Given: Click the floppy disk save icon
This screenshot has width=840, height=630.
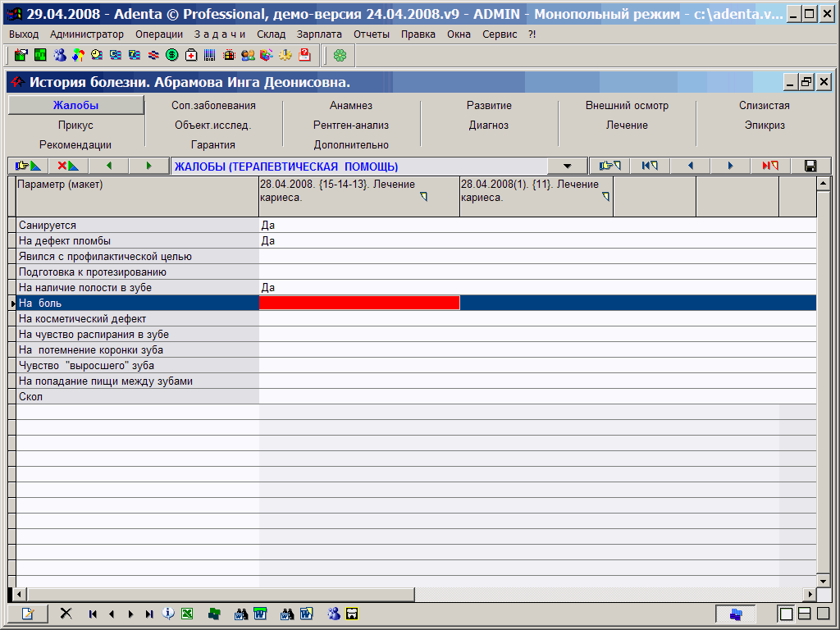Looking at the screenshot, I should tap(810, 166).
